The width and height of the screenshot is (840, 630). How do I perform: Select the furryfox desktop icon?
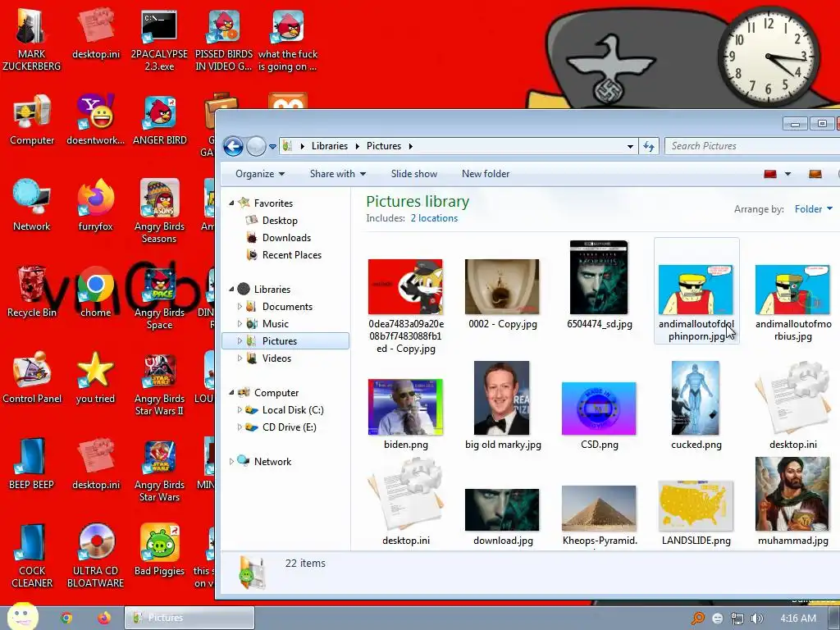click(95, 206)
